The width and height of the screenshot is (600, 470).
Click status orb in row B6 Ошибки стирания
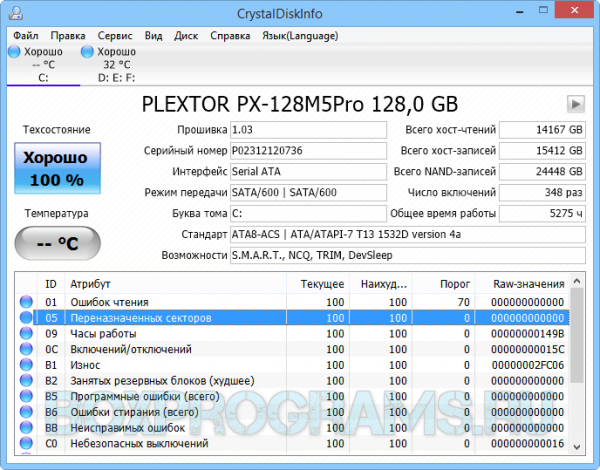click(x=26, y=412)
